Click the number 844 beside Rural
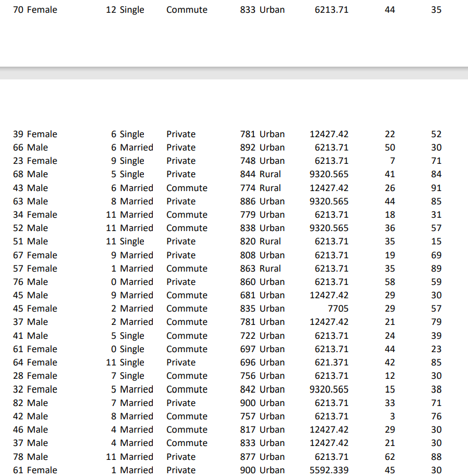This screenshot has height=476, width=468. coord(248,174)
